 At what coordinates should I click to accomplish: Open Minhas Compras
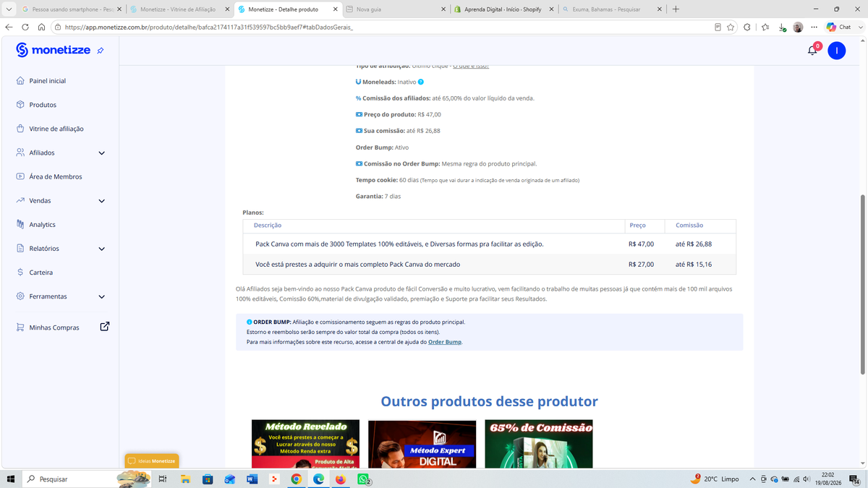(54, 328)
